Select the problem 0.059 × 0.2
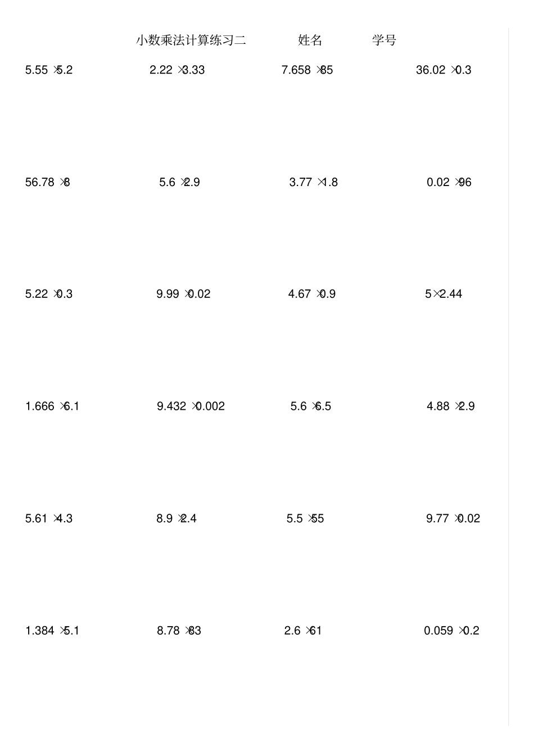This screenshot has height=756, width=534. (451, 631)
